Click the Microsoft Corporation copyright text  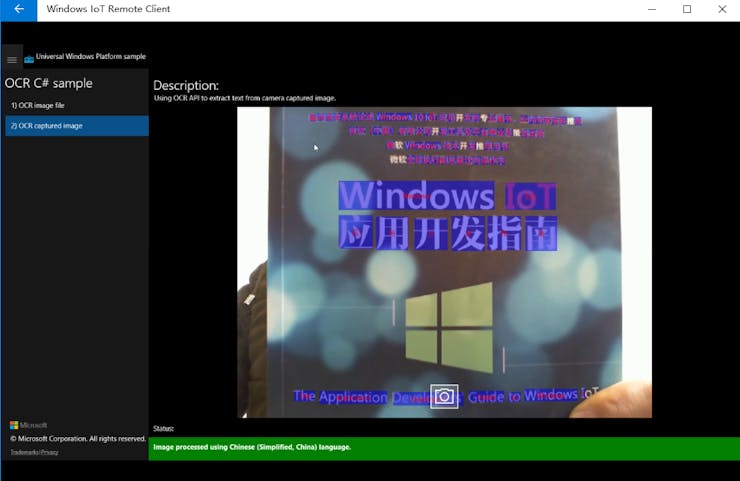coord(78,439)
